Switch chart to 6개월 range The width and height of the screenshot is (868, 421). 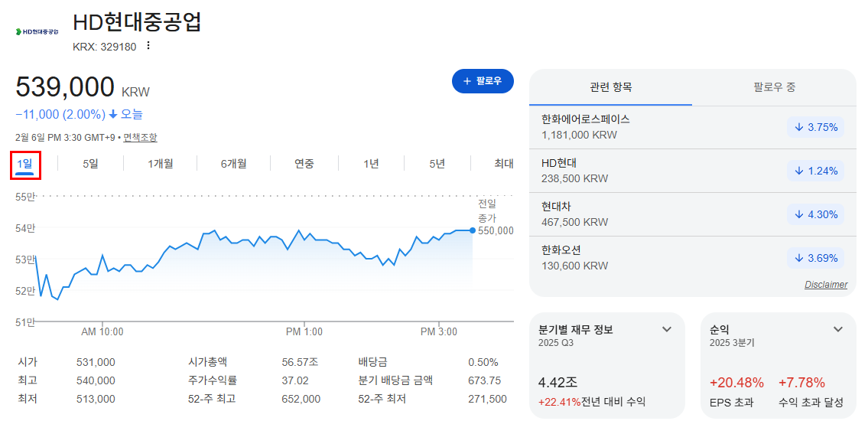tap(233, 164)
